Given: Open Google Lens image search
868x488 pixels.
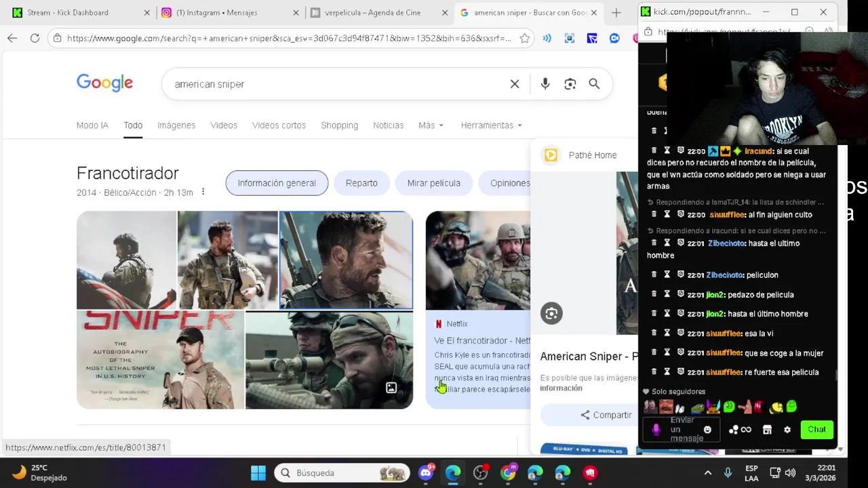Looking at the screenshot, I should (570, 84).
